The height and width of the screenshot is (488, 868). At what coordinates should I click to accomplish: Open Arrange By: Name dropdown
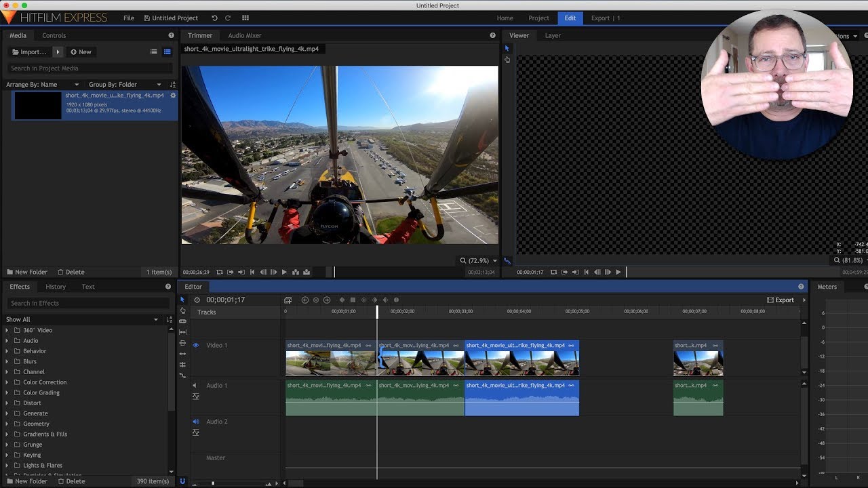[x=42, y=85]
